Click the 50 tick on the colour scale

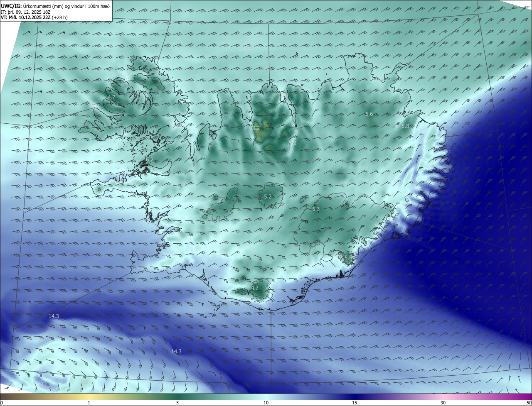[x=529, y=403]
